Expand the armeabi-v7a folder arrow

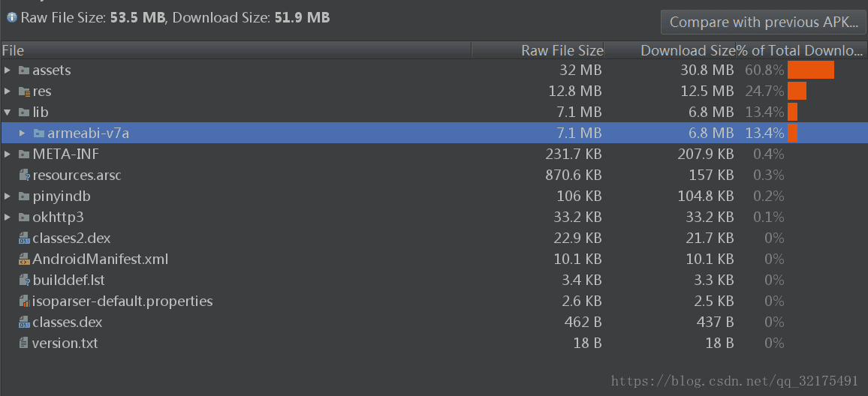(22, 133)
